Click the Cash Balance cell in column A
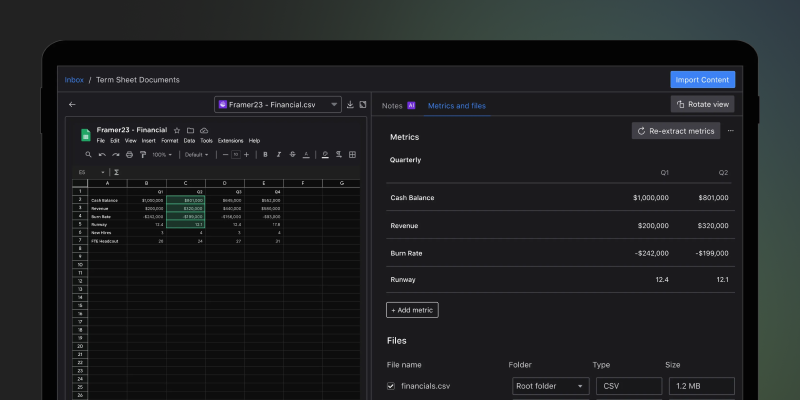 [107, 200]
